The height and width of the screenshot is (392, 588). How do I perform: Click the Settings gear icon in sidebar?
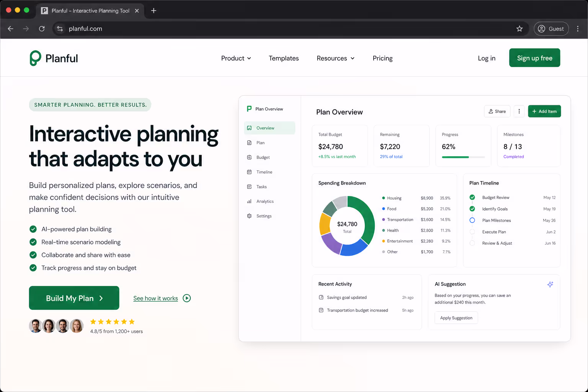249,216
